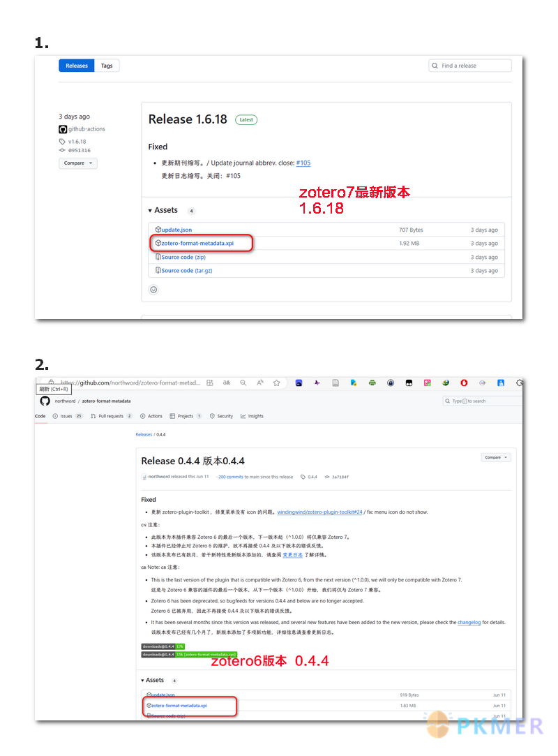Click the red O extension icon

(464, 383)
